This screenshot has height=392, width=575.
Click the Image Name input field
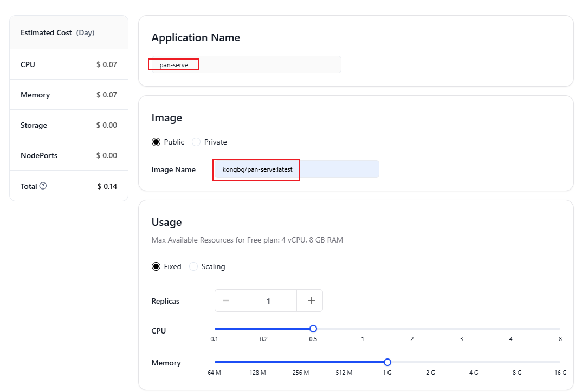pos(296,169)
